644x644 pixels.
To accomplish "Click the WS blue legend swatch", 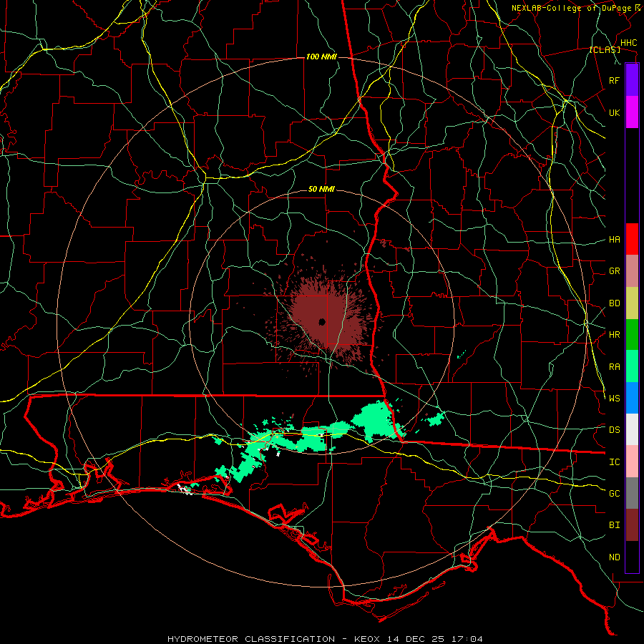I will coord(632,398).
